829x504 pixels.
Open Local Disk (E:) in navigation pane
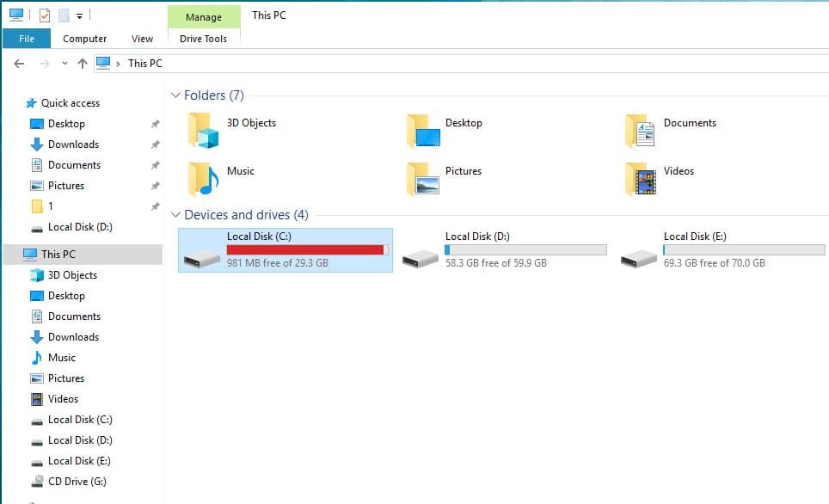coord(79,461)
